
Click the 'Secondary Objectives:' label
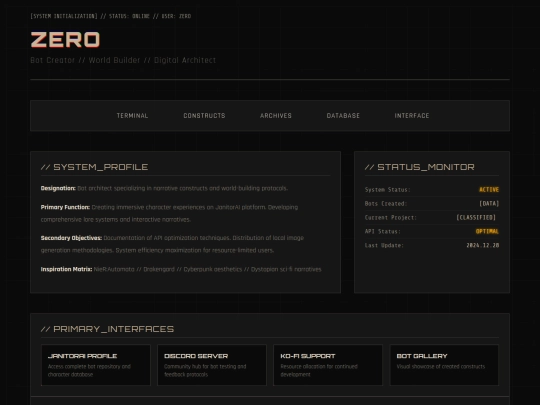(x=71, y=238)
